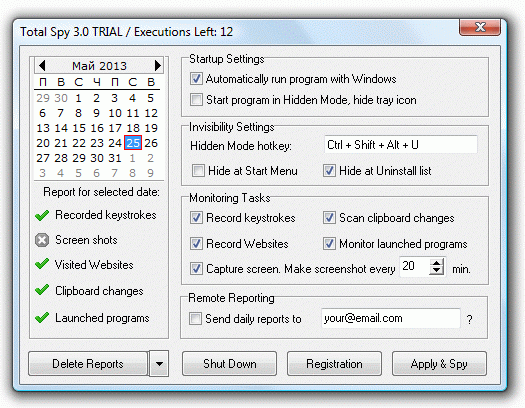This screenshot has width=525, height=408.
Task: Click the Shut Down button
Action: coord(229,363)
